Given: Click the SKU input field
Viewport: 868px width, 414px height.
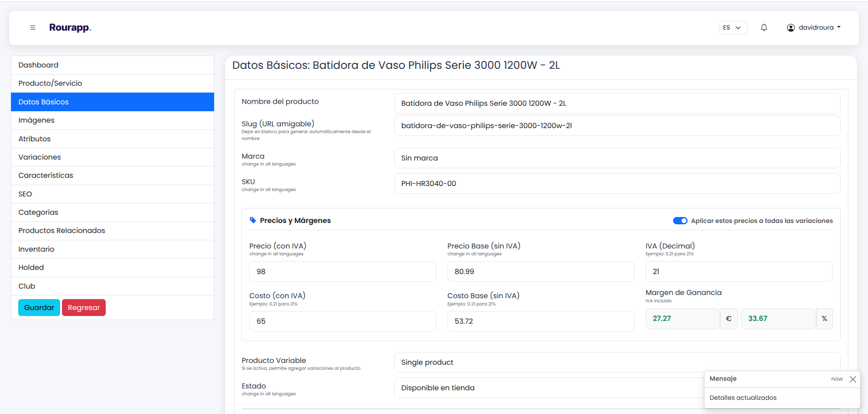Looking at the screenshot, I should click(617, 184).
